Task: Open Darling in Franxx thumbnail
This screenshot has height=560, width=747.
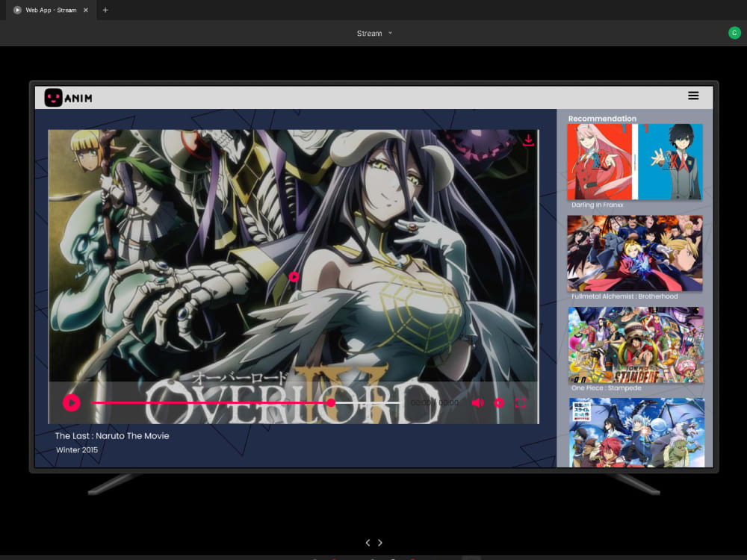Action: click(634, 162)
